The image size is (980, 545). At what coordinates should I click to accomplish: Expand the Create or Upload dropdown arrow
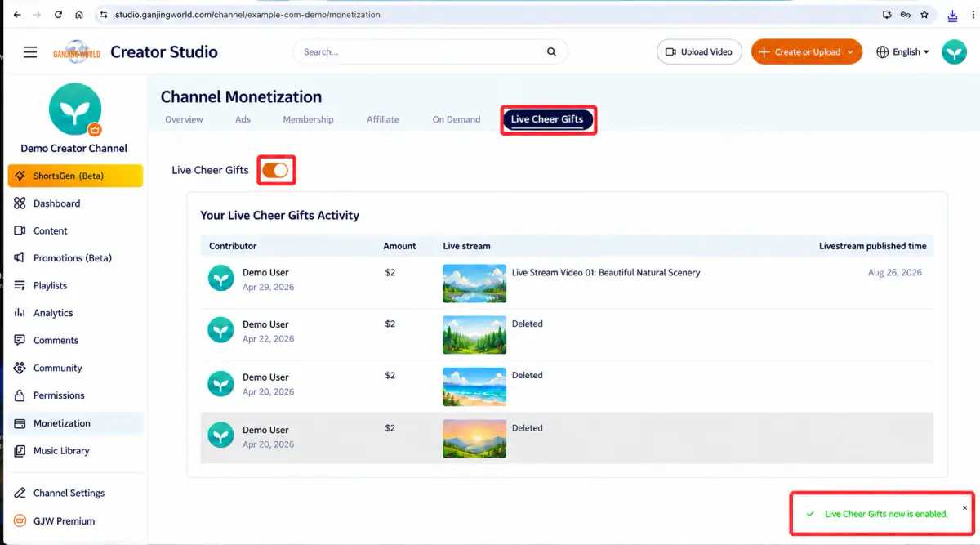click(x=851, y=52)
